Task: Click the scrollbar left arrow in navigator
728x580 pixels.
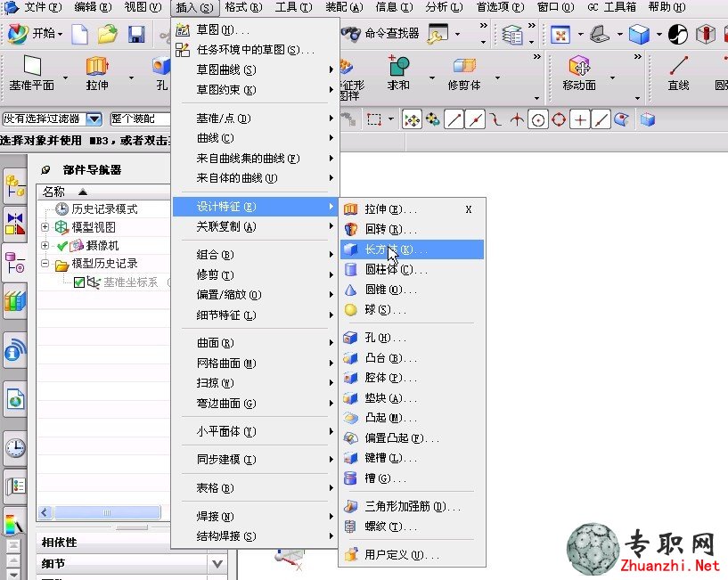Action: pyautogui.click(x=45, y=512)
